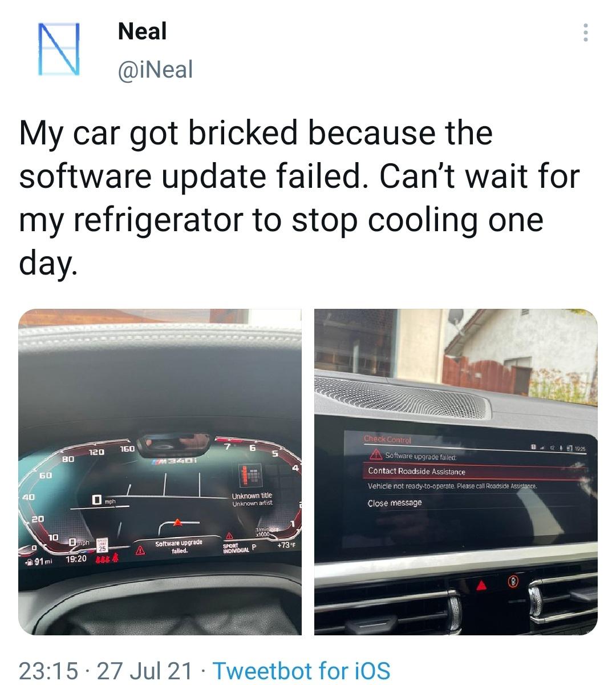Click the fuel range 91 mi indicator
616x685 pixels.
(39, 562)
